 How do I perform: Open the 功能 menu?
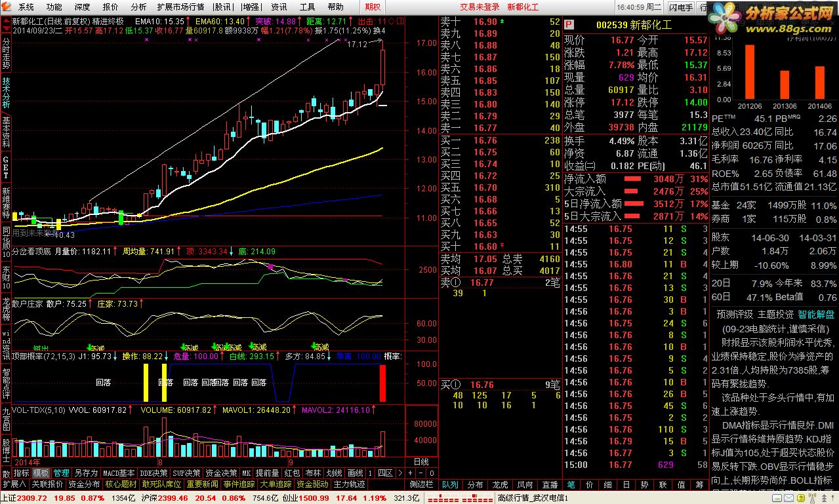click(54, 7)
